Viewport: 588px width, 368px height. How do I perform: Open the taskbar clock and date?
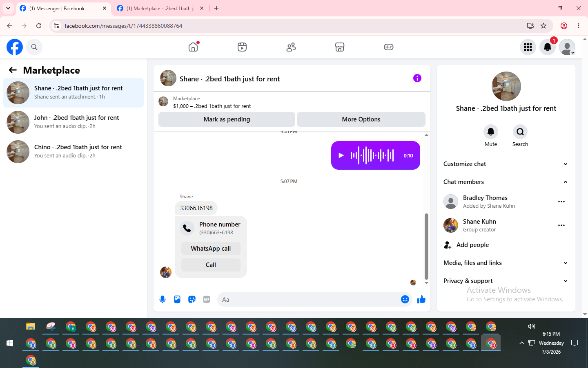551,343
